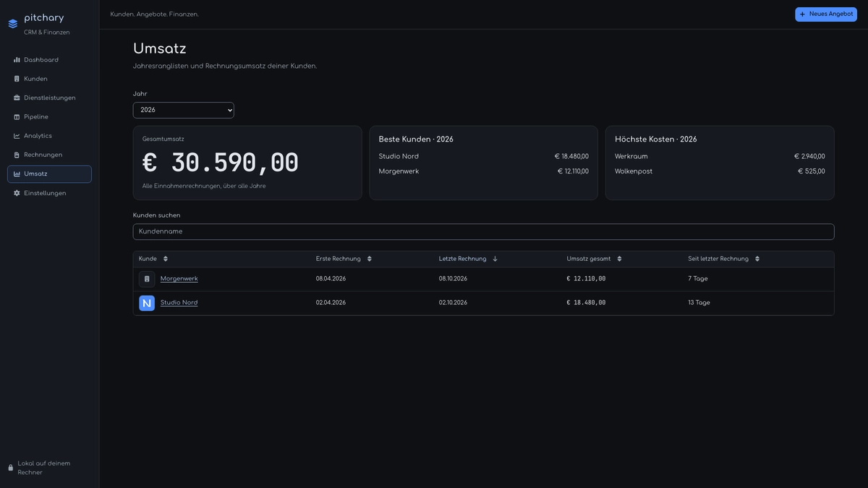Click Morgenwerk in Beste Kunden card
868x488 pixels.
click(x=399, y=171)
